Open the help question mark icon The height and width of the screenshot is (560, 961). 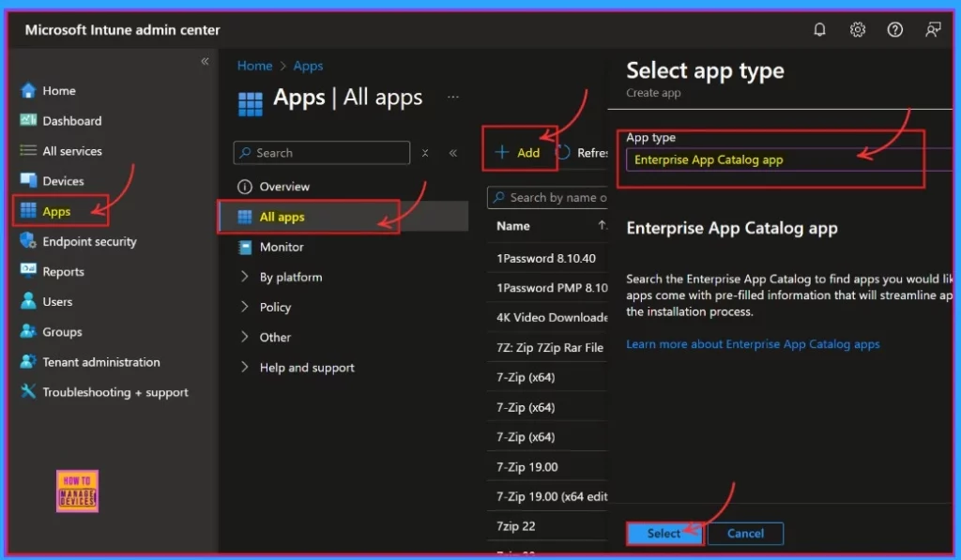[894, 29]
